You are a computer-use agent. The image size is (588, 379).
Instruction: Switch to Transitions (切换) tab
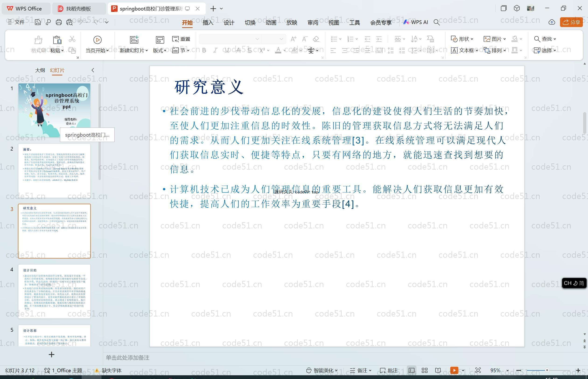[x=250, y=23]
